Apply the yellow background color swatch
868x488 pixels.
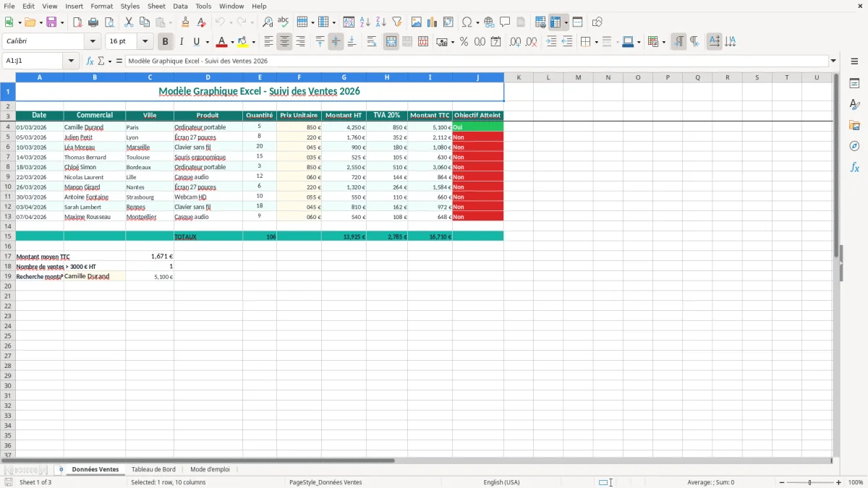[242, 42]
